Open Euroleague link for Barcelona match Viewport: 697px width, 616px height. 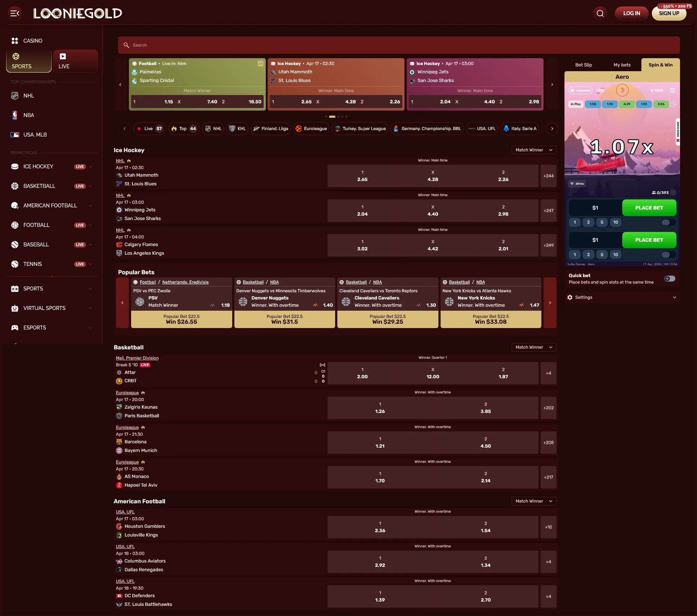127,427
